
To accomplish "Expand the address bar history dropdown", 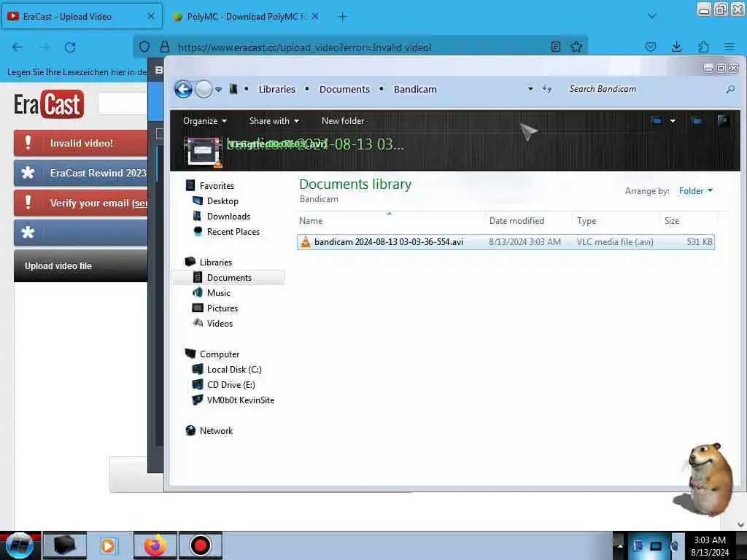I will point(530,89).
